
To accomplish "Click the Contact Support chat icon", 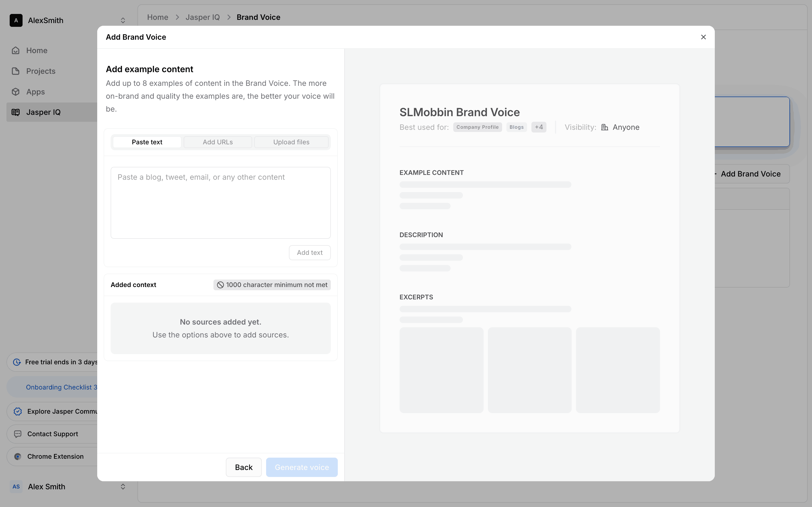I will coord(18,434).
